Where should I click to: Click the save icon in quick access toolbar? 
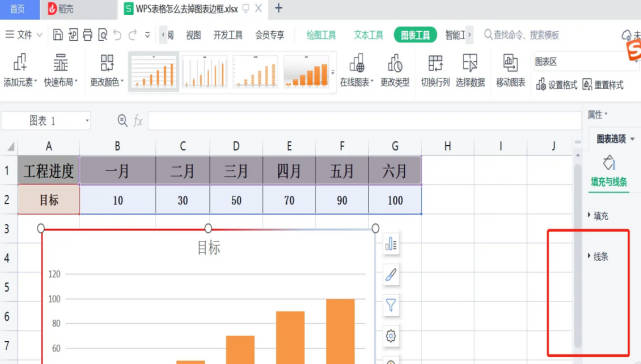(58, 35)
